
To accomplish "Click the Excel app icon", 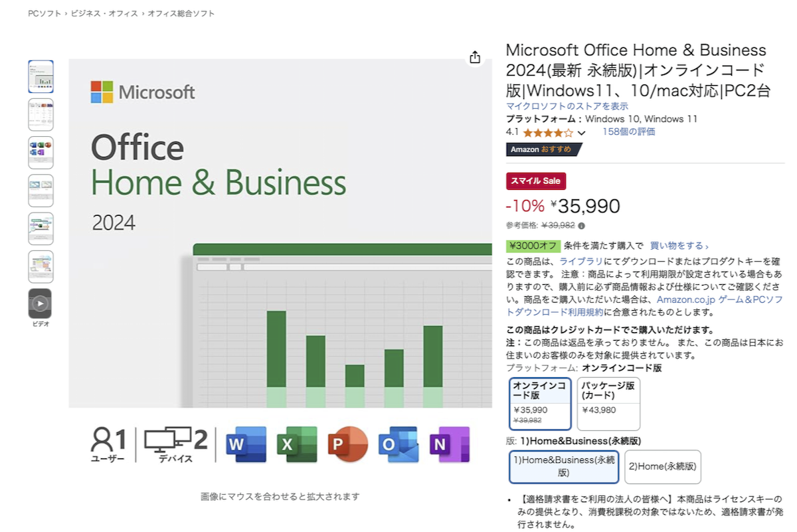I will [297, 444].
